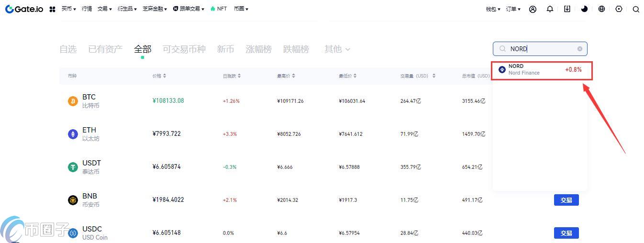Screen dimensions: 644x243
Task: Clear the NORD search text
Action: coord(580,49)
